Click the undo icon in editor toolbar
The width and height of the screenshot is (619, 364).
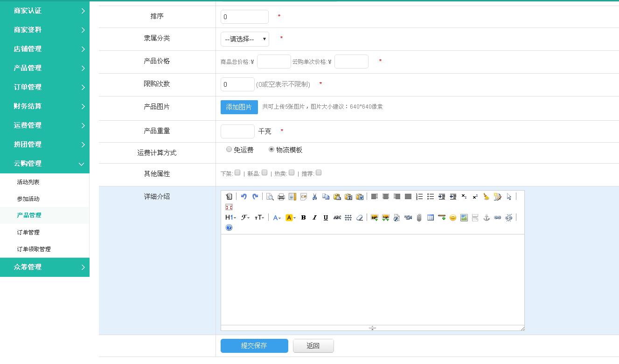click(x=243, y=197)
